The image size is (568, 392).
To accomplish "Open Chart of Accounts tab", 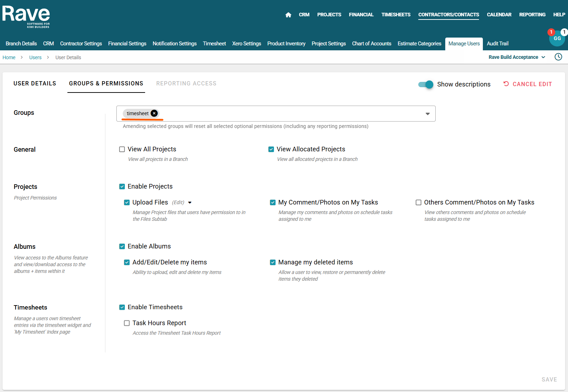I will pyautogui.click(x=371, y=44).
